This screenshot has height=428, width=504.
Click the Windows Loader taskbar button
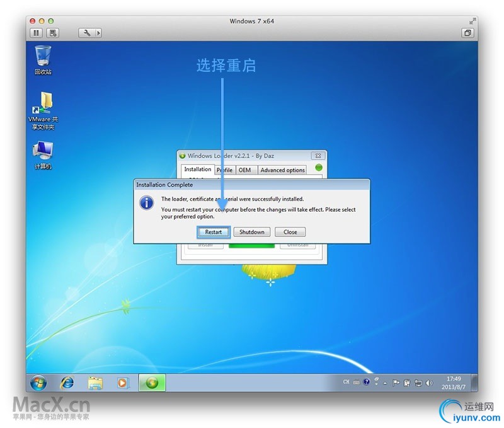152,383
